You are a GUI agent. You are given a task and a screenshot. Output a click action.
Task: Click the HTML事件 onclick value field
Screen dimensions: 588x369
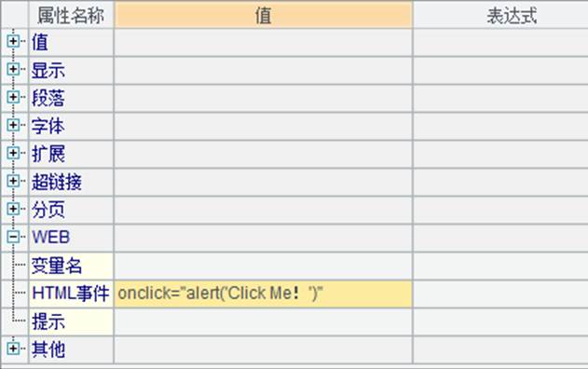264,294
